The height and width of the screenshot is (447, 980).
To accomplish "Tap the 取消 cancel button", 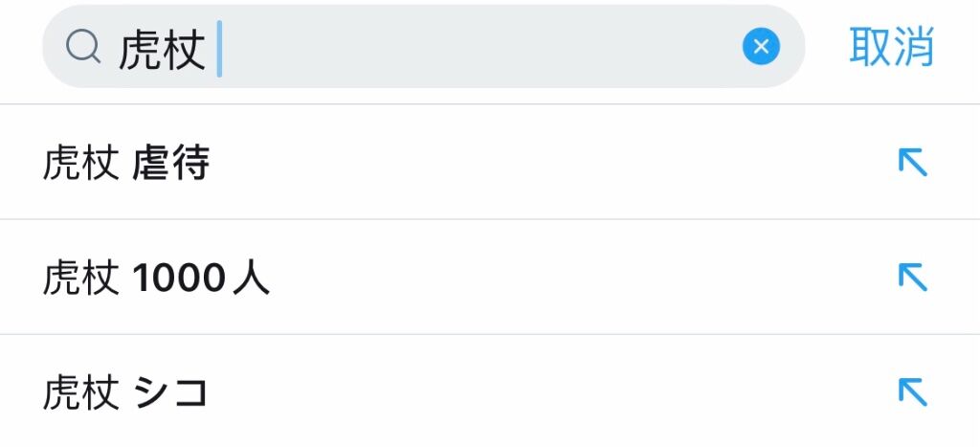I will (x=891, y=46).
